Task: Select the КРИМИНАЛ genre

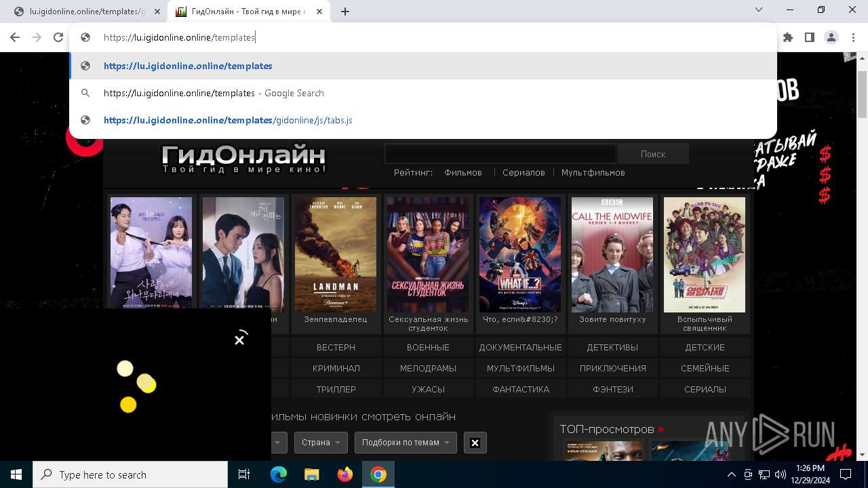Action: (336, 368)
